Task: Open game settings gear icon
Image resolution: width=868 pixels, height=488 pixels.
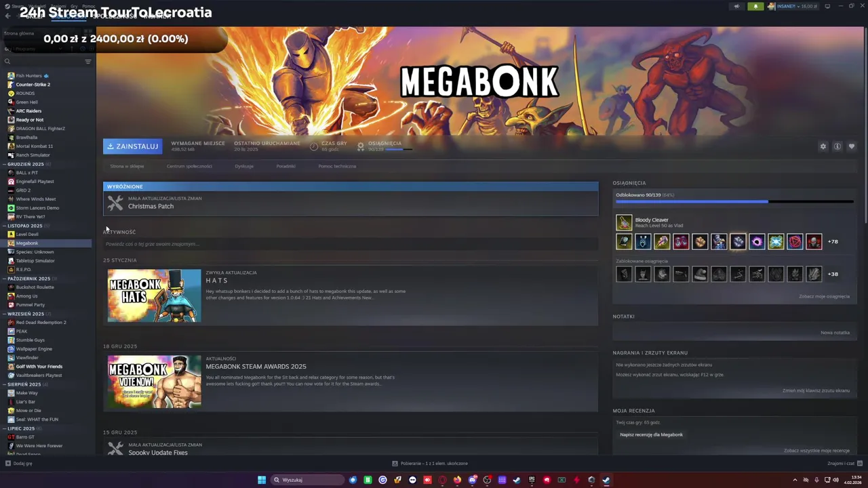Action: (x=823, y=146)
